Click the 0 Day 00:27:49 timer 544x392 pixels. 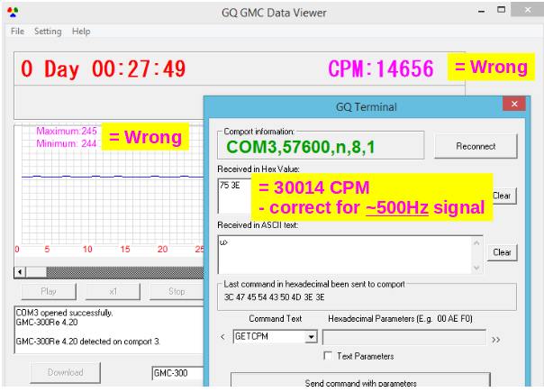coord(103,68)
